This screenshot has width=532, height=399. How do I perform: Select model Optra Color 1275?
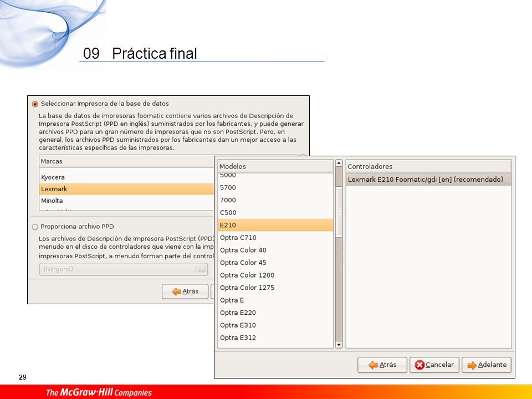click(275, 288)
